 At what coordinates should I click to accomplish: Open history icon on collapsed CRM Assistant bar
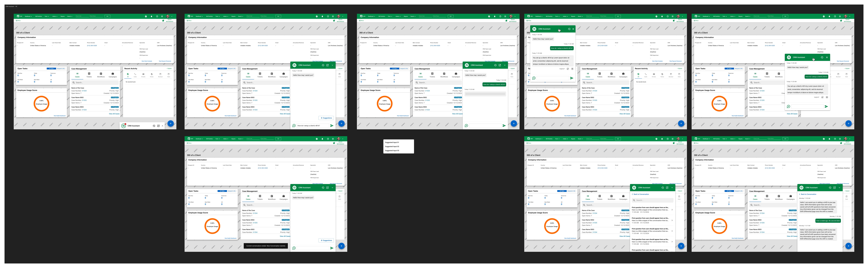pyautogui.click(x=154, y=126)
